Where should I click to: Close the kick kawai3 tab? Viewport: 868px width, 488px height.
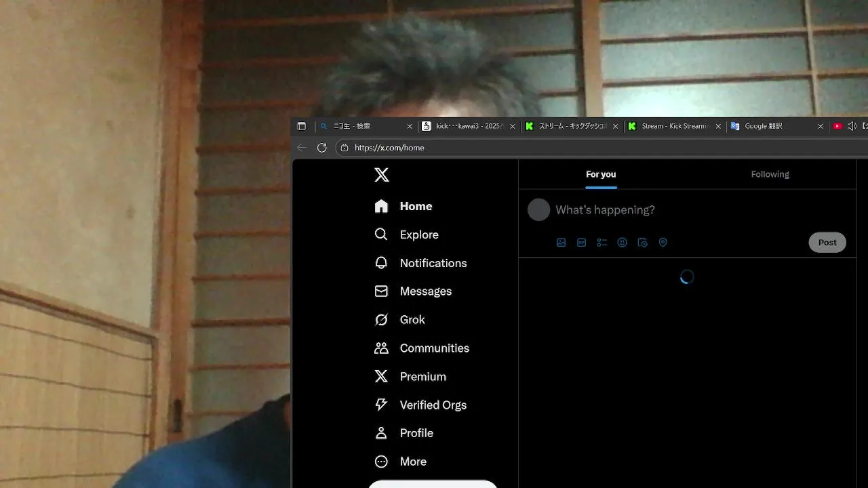pos(512,126)
